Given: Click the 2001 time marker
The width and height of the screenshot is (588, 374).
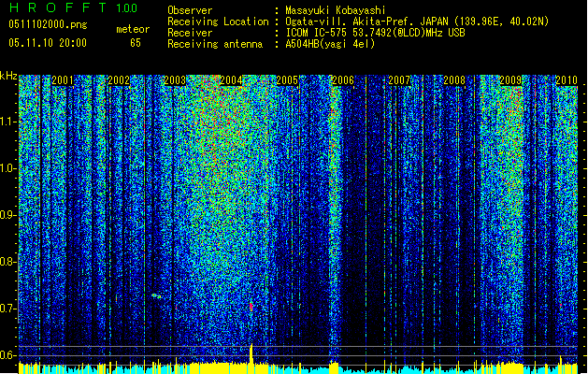Looking at the screenshot, I should click(63, 79).
